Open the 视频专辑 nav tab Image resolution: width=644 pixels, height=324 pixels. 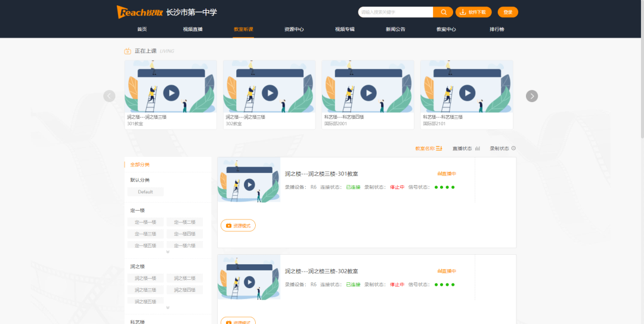coord(345,29)
